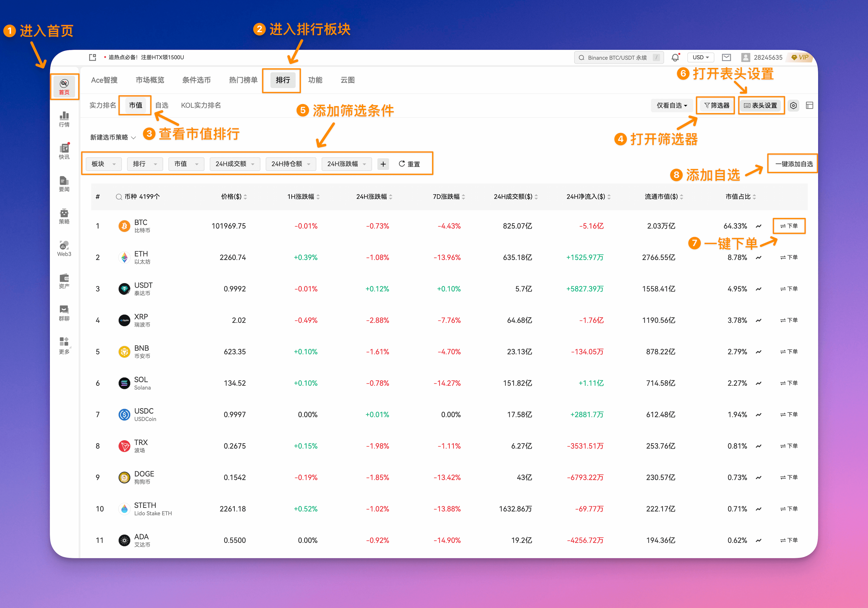Sort by 价格($) column
868x608 pixels.
[x=234, y=197]
